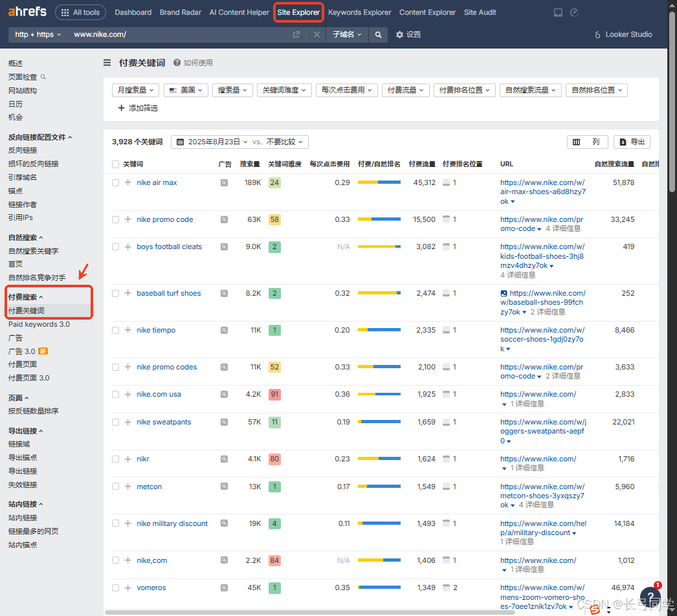Screen dimensions: 677x616
Task: Switch to Keywords Explorer tab
Action: point(360,12)
